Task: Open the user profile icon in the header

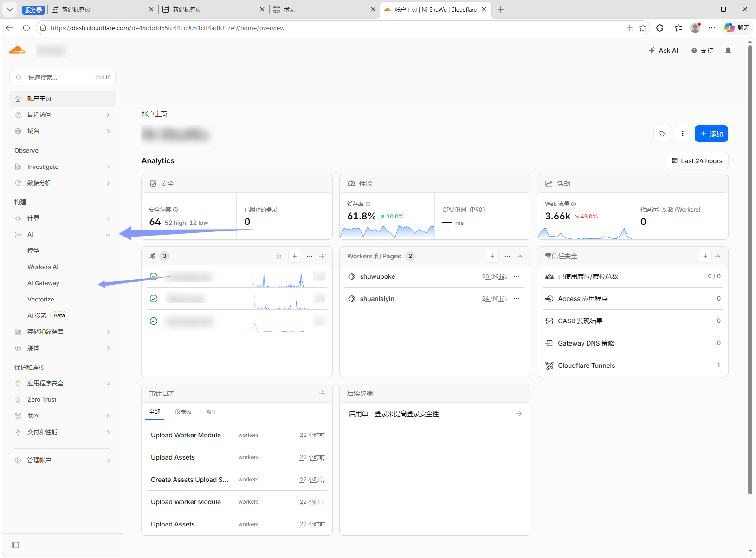Action: [728, 51]
